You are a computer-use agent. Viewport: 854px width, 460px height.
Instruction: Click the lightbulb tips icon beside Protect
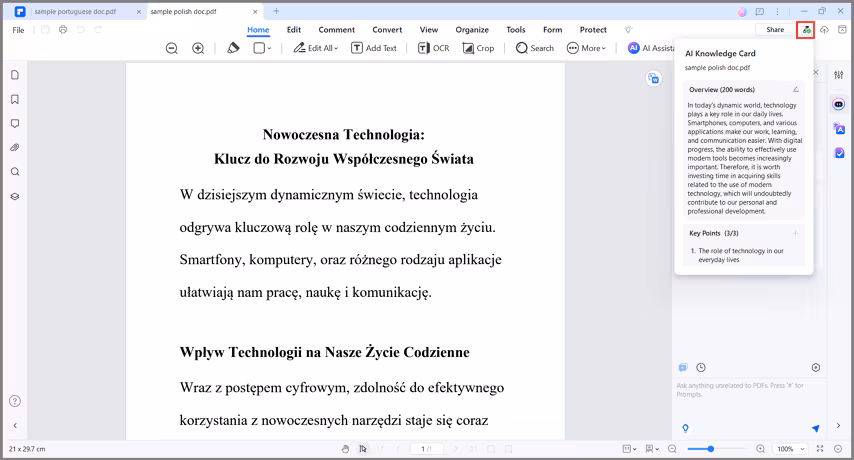tap(629, 29)
